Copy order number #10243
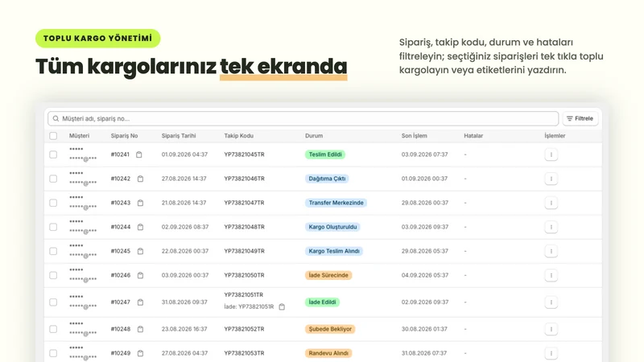 click(x=140, y=203)
